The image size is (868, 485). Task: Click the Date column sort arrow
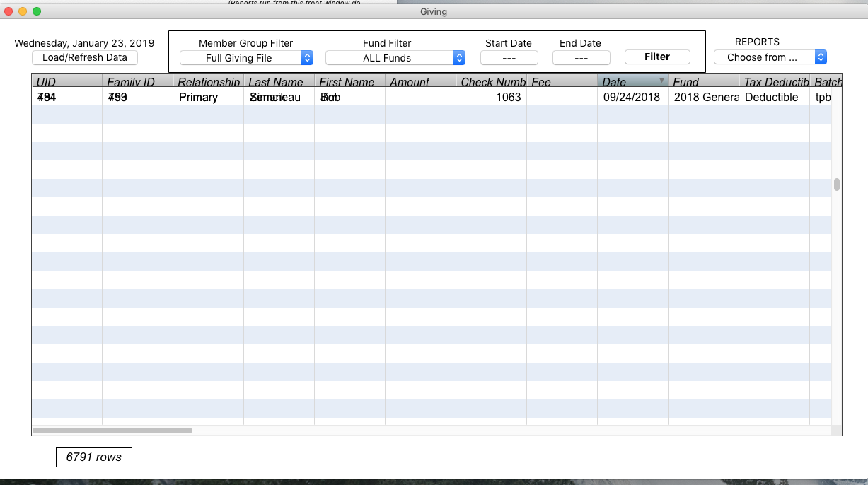pos(661,81)
